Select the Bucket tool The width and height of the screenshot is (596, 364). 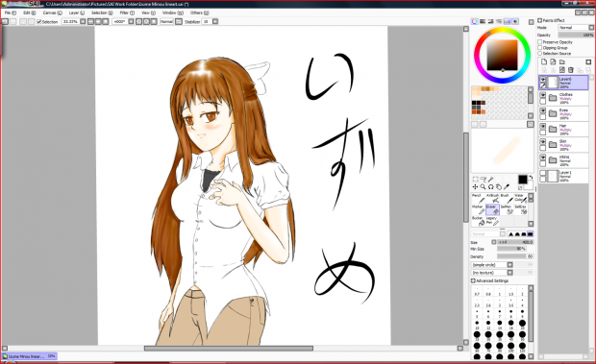pyautogui.click(x=478, y=221)
